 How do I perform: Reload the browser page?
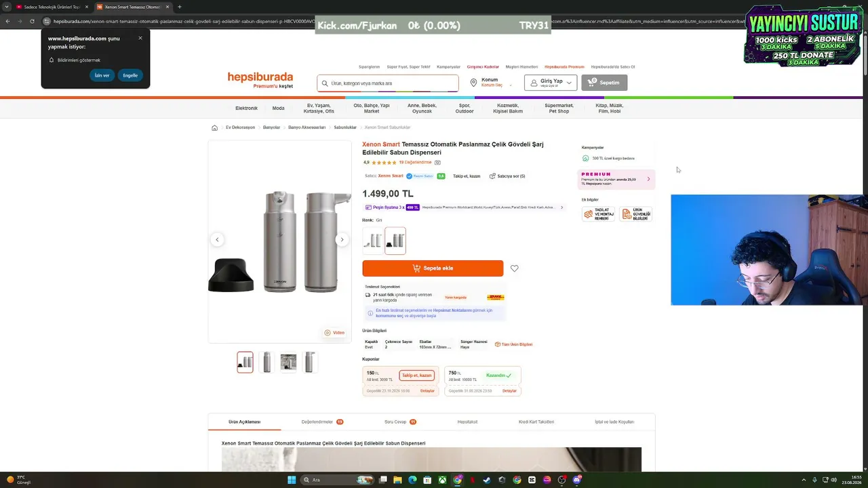coord(32,21)
